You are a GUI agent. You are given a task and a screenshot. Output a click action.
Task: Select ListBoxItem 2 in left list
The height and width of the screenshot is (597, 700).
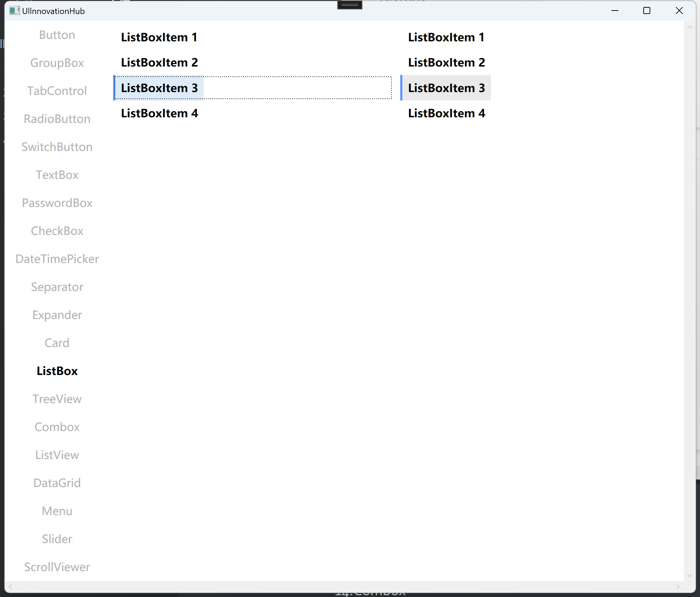click(x=159, y=62)
